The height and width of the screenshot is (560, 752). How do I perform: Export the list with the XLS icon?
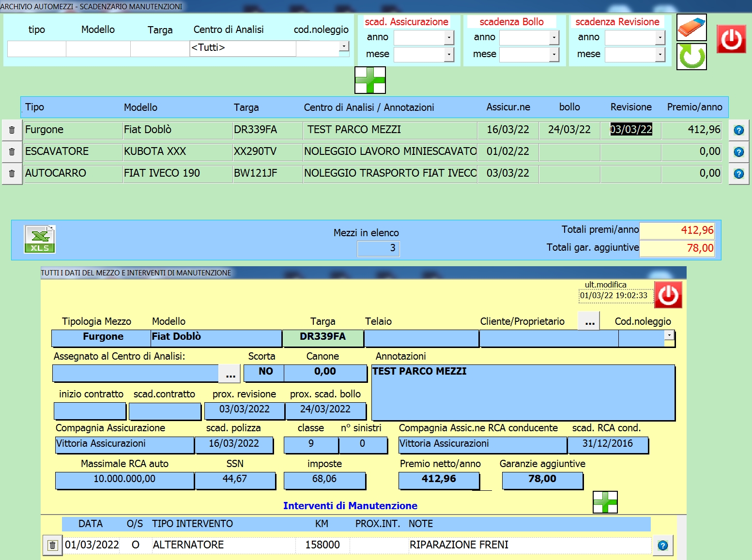pos(40,240)
